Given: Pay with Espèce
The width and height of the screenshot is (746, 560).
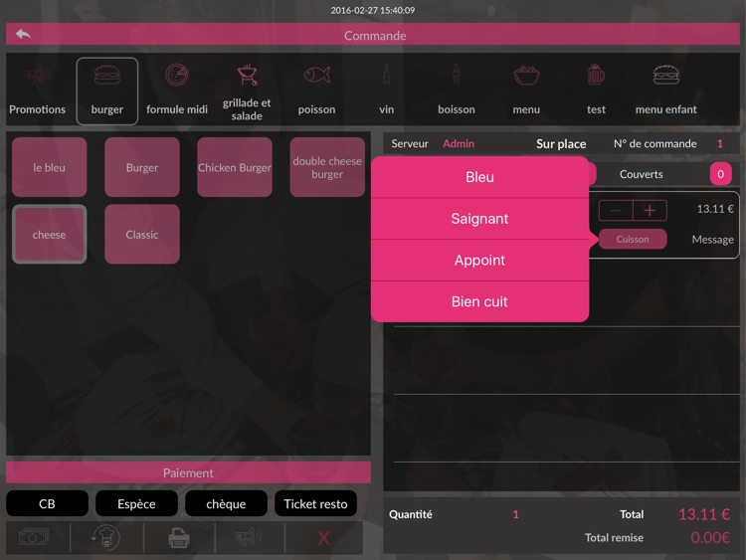Looking at the screenshot, I should pyautogui.click(x=136, y=503).
